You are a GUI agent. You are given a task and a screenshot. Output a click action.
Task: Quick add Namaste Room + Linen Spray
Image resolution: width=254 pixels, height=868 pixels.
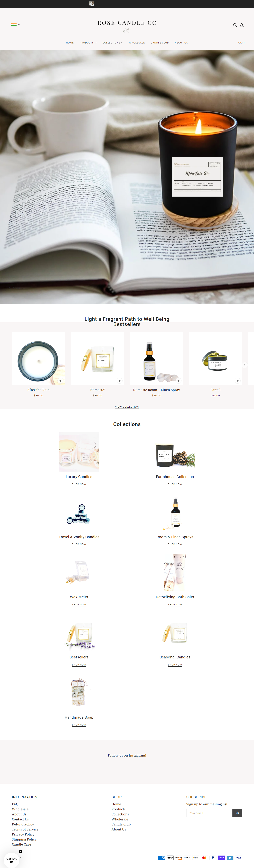[179, 380]
